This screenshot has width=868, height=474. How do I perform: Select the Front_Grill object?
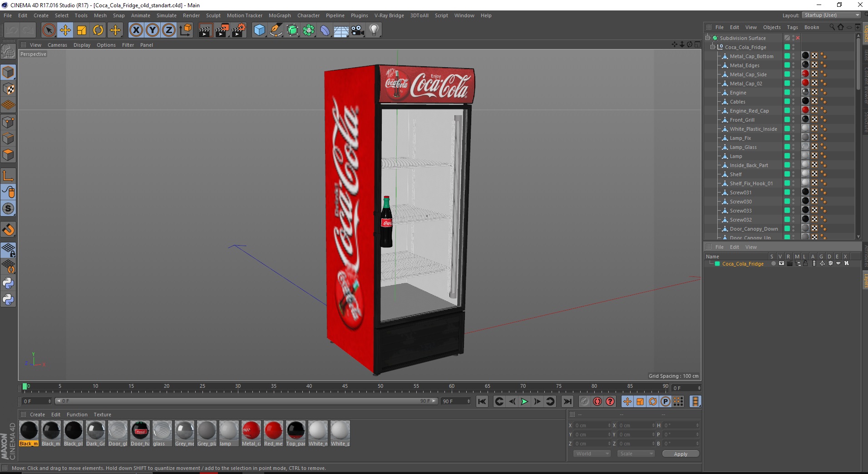[x=742, y=120]
